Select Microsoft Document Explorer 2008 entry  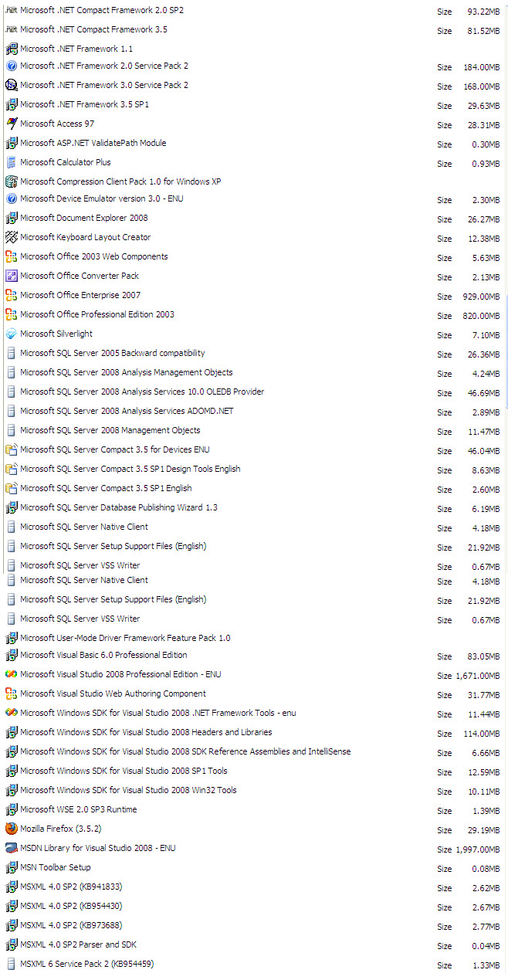83,218
